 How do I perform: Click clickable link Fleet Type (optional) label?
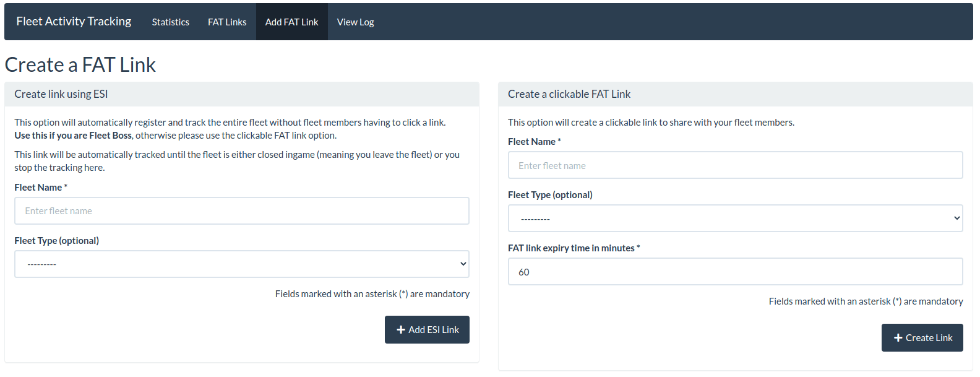click(550, 195)
